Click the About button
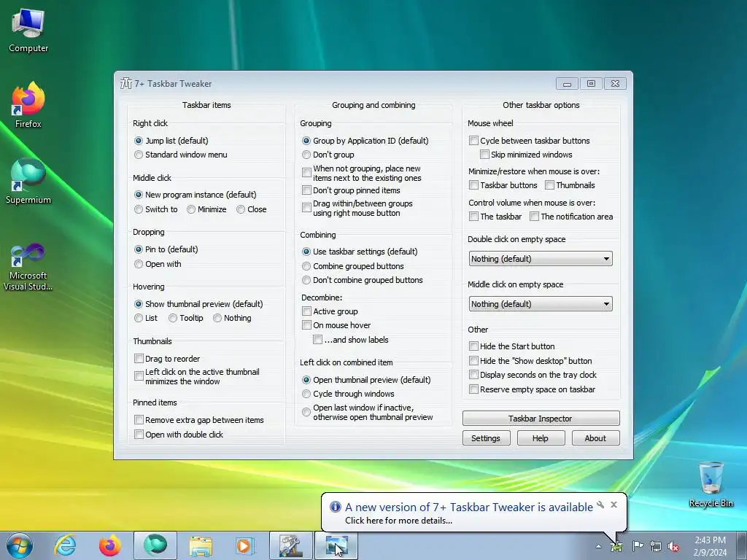Image resolution: width=747 pixels, height=560 pixels. point(595,438)
